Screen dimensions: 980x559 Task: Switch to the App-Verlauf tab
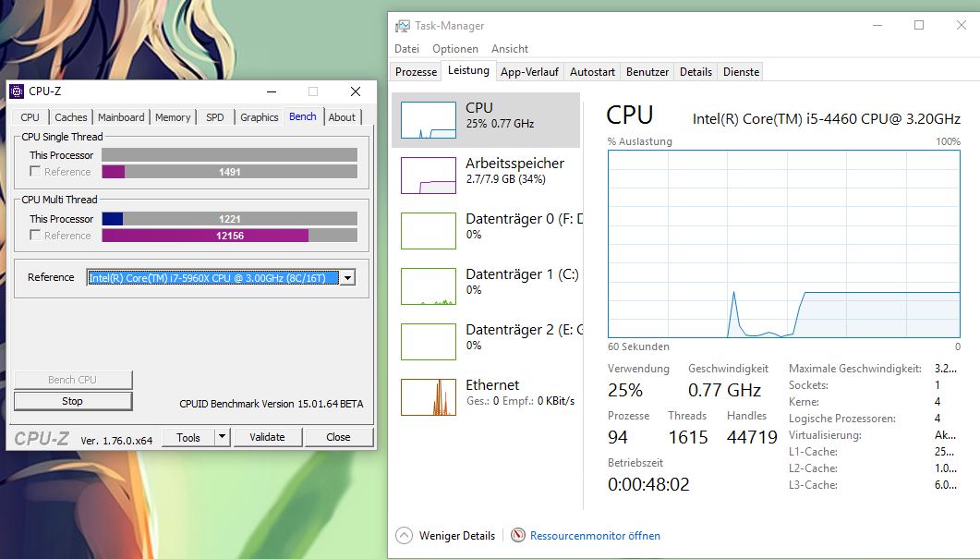tap(529, 72)
